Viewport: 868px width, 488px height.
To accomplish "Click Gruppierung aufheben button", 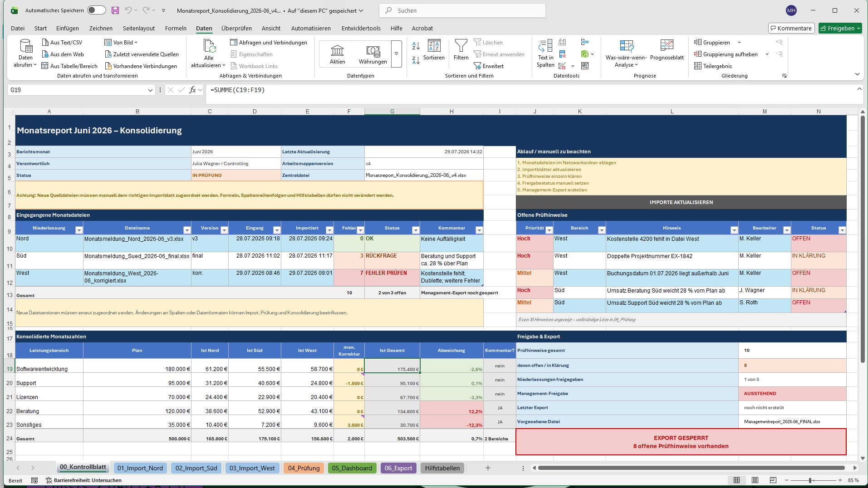I will [726, 54].
